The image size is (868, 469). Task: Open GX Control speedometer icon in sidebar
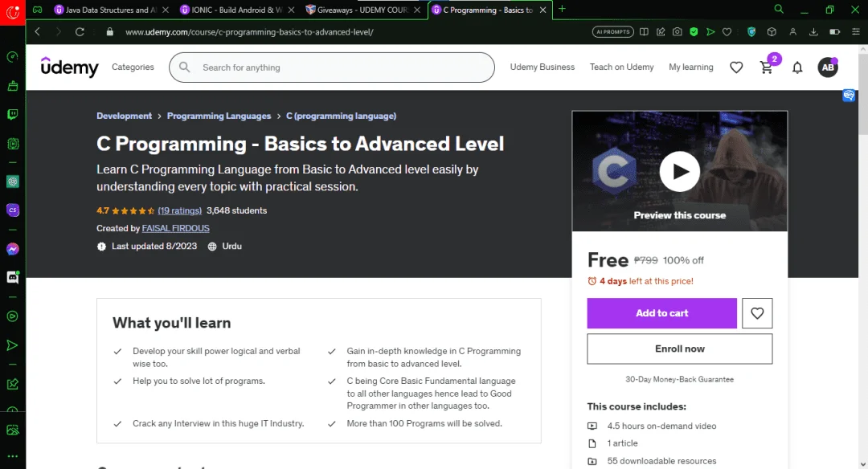tap(12, 57)
